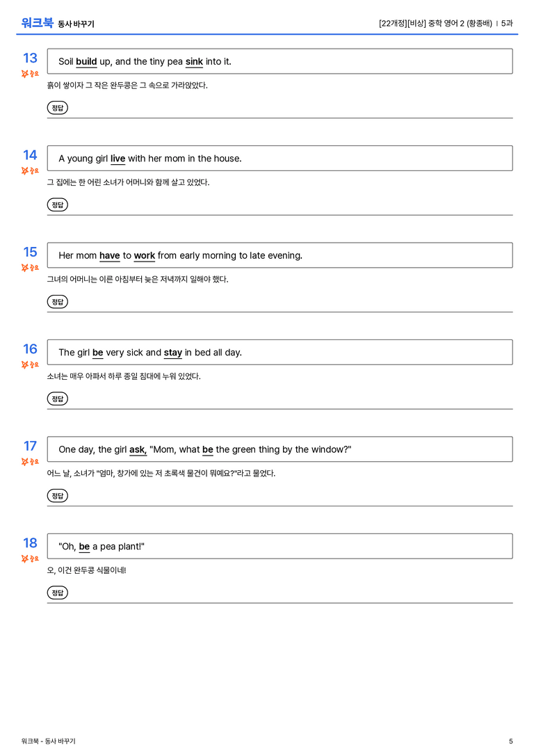Image resolution: width=534 pixels, height=756 pixels.
Task: Click the 정답 badge for question 15
Action: pyautogui.click(x=57, y=302)
